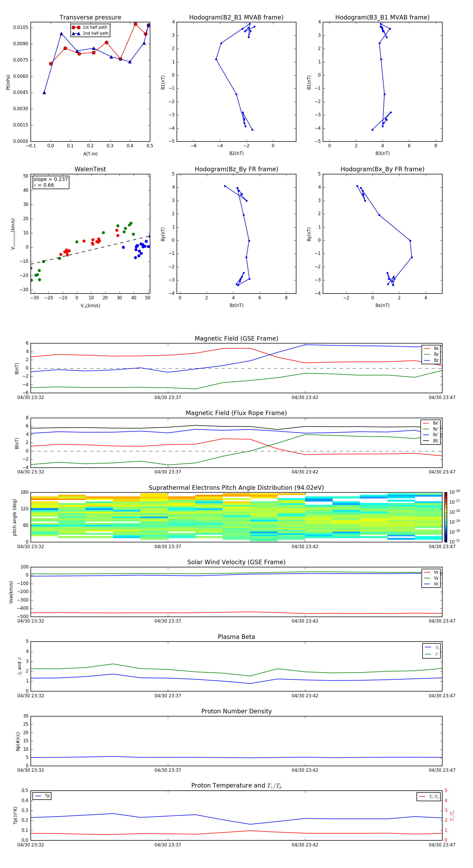Click the 10^-26 colorbar label
The width and height of the screenshot is (473, 868).
click(x=455, y=492)
